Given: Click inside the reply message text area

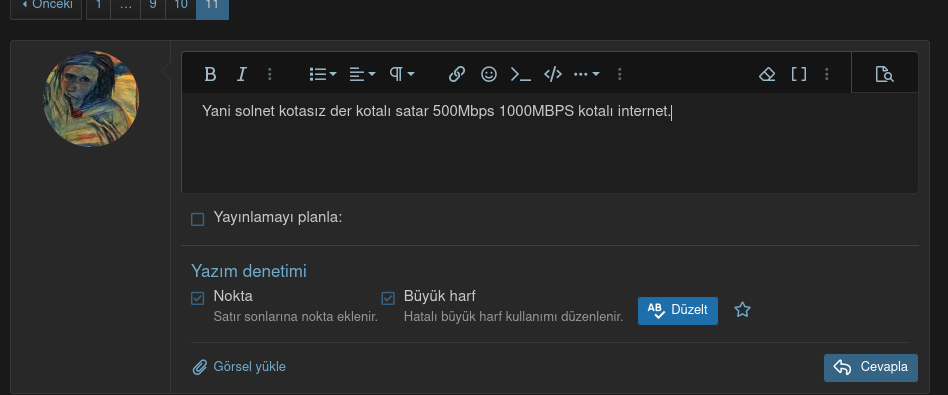Looking at the screenshot, I should pyautogui.click(x=550, y=143).
